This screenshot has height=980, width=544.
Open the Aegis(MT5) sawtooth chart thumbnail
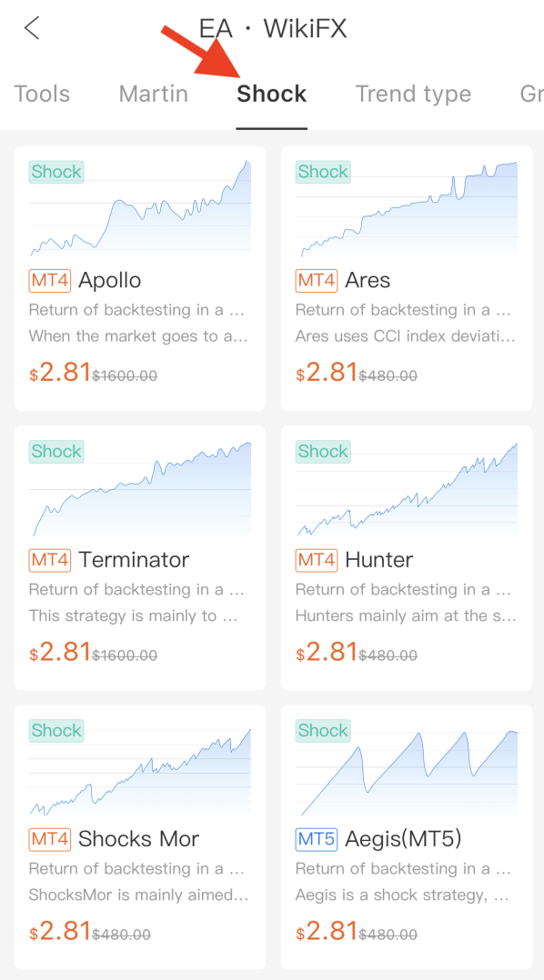coord(407,767)
